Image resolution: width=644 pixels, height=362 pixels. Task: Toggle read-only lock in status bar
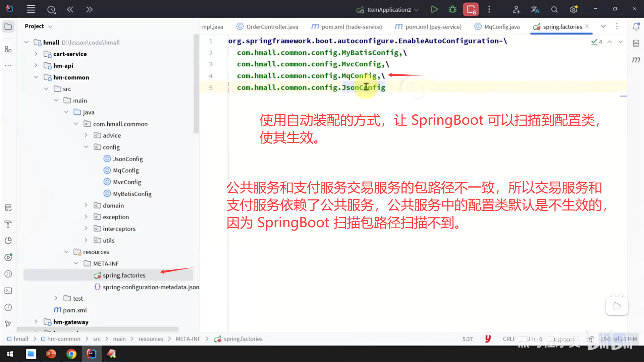(x=590, y=339)
